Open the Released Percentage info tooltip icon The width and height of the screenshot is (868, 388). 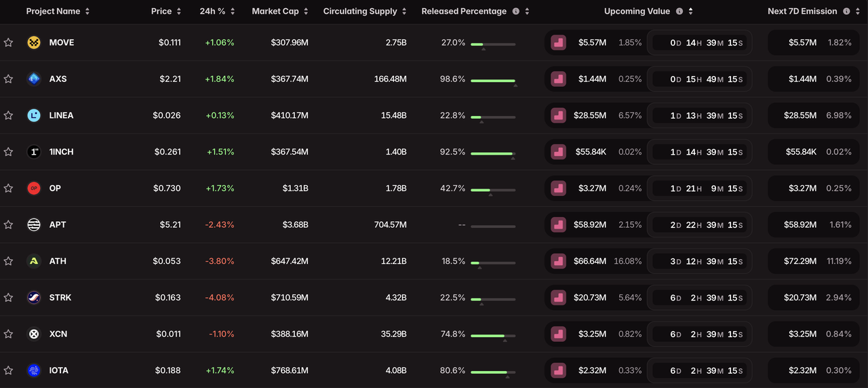tap(516, 12)
